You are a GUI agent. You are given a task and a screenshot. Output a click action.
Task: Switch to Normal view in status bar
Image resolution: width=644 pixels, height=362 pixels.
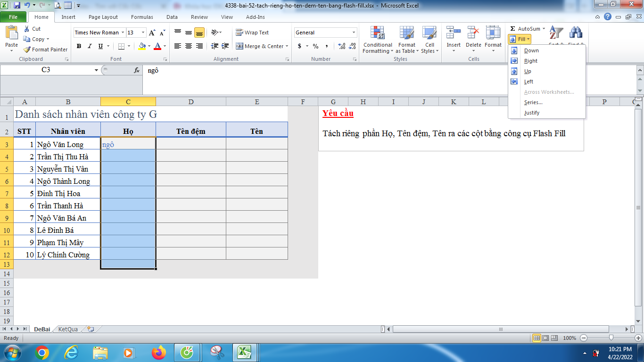point(537,338)
